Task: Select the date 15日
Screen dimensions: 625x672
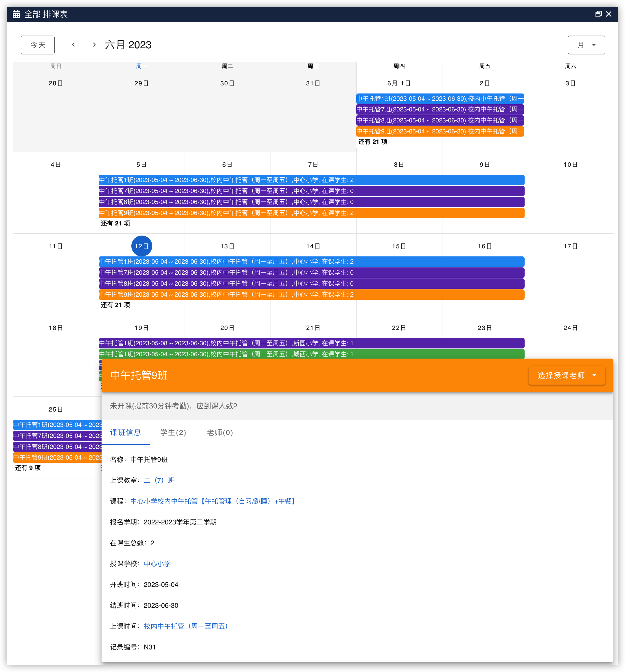Action: (399, 246)
